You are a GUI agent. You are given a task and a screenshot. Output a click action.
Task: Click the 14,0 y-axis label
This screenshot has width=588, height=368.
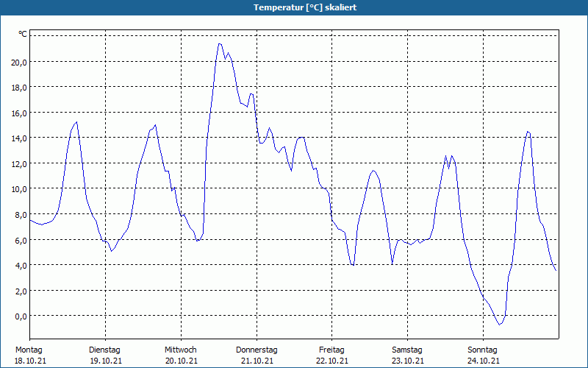pyautogui.click(x=19, y=138)
